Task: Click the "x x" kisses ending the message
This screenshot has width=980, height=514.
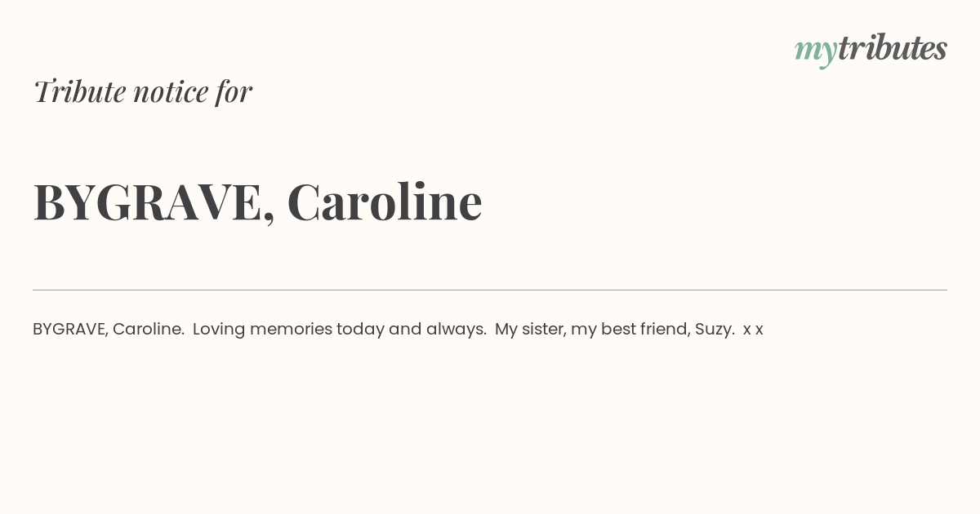Action: 753,330
